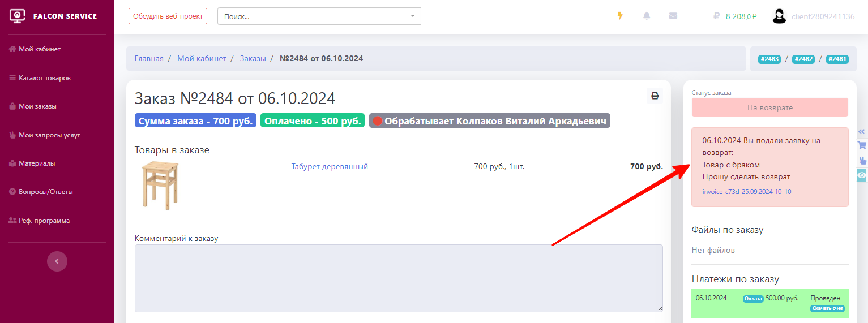This screenshot has height=323, width=868.
Task: Collapse the left sidebar with chevron button
Action: click(57, 261)
